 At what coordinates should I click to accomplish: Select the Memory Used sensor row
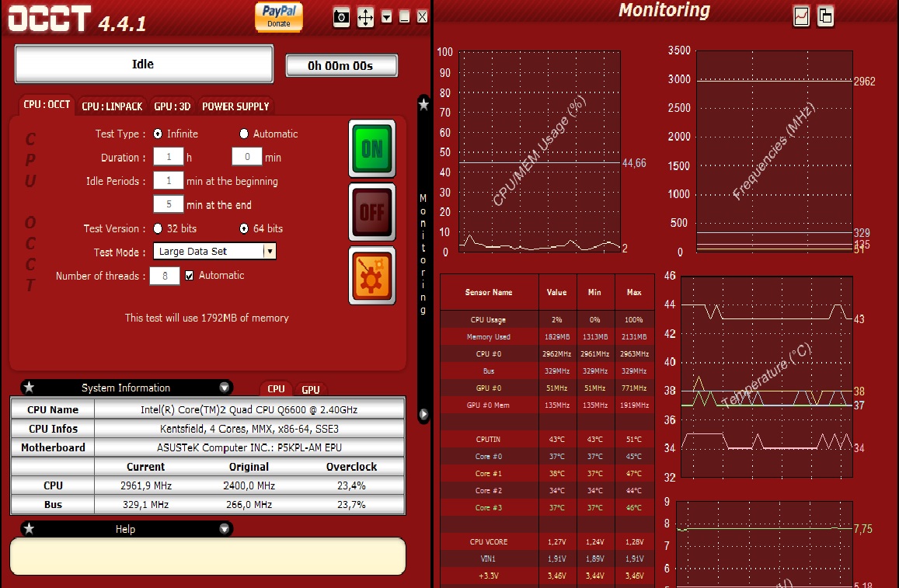point(547,337)
